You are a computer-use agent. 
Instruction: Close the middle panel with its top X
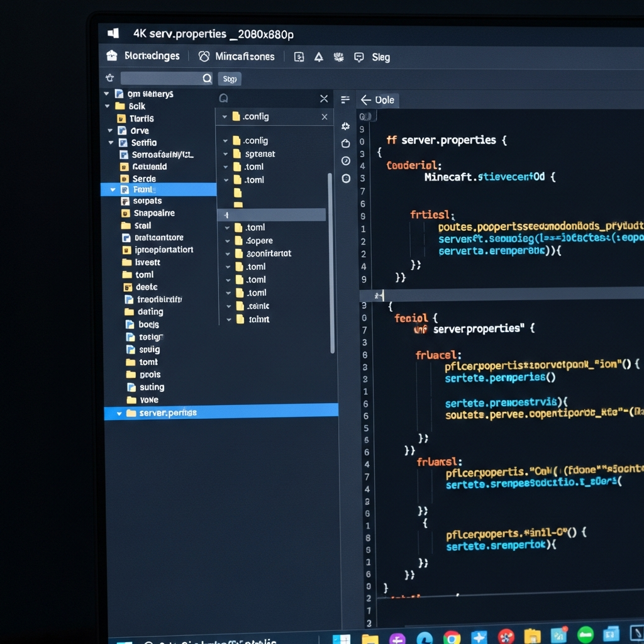coord(324,99)
